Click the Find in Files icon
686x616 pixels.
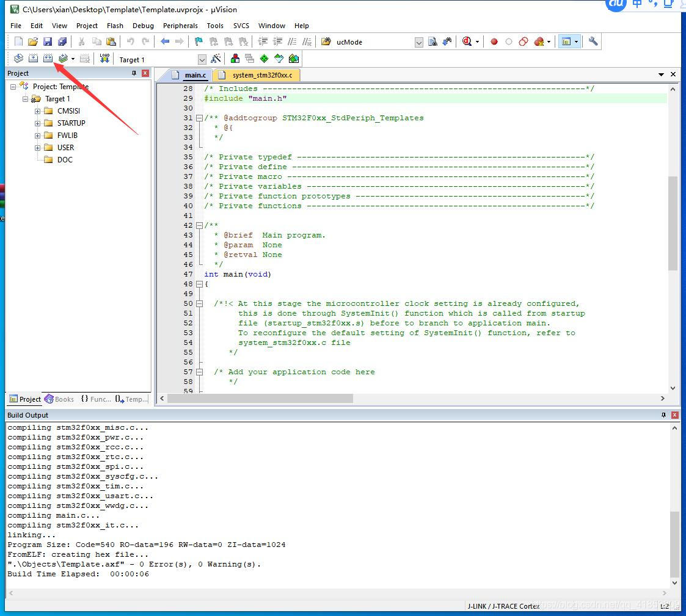pos(326,42)
